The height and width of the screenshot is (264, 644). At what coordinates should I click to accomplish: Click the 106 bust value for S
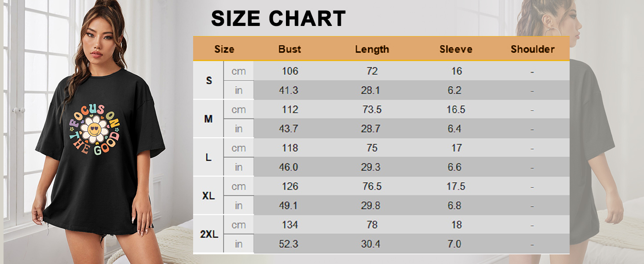point(290,71)
